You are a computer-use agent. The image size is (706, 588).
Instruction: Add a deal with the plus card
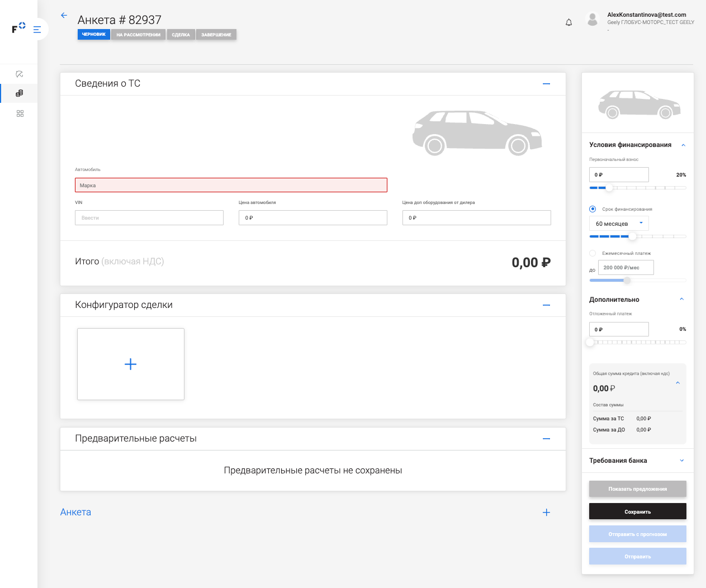point(131,364)
